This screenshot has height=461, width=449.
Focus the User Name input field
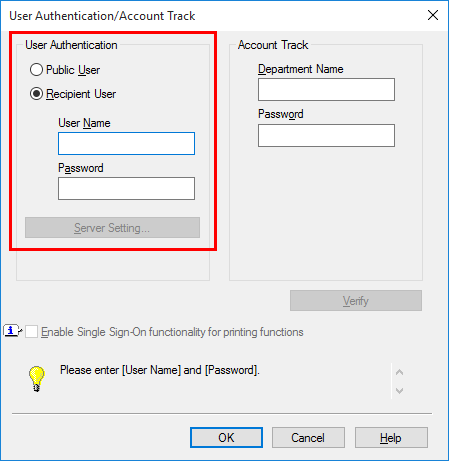126,143
